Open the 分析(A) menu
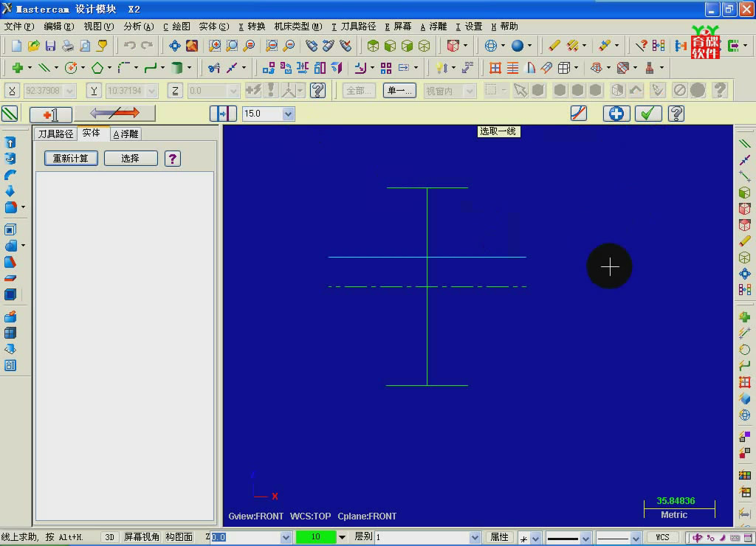Screen dimensions: 756x546 pos(138,27)
